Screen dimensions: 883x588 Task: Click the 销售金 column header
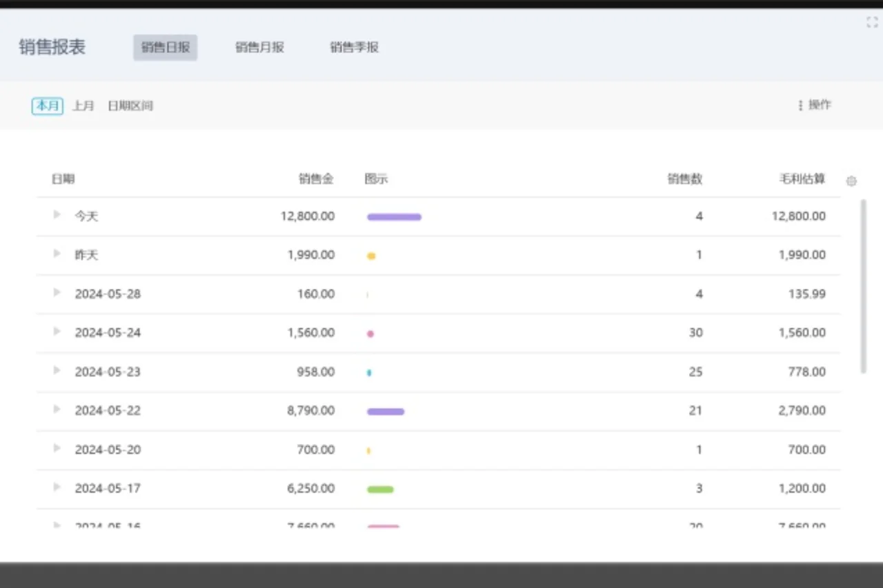pyautogui.click(x=317, y=179)
